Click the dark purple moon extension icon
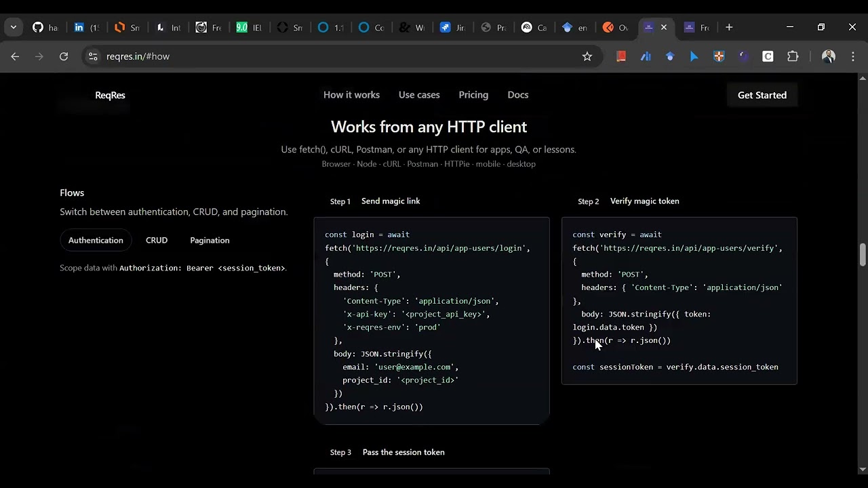 (x=743, y=56)
